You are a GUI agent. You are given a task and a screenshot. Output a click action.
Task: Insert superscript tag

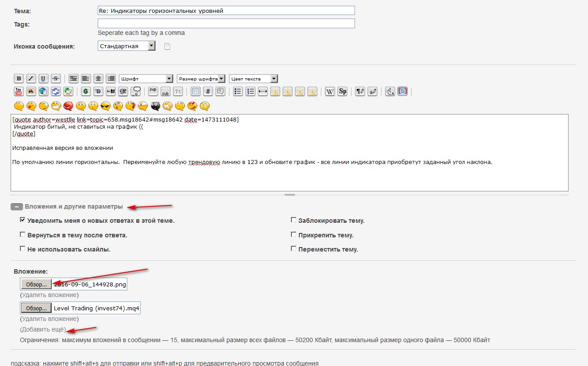[x=153, y=91]
